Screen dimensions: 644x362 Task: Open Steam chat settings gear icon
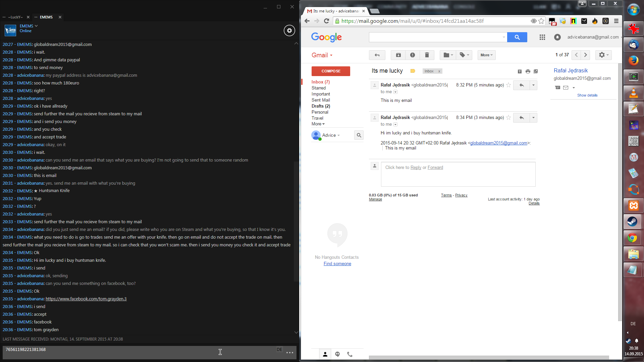289,31
